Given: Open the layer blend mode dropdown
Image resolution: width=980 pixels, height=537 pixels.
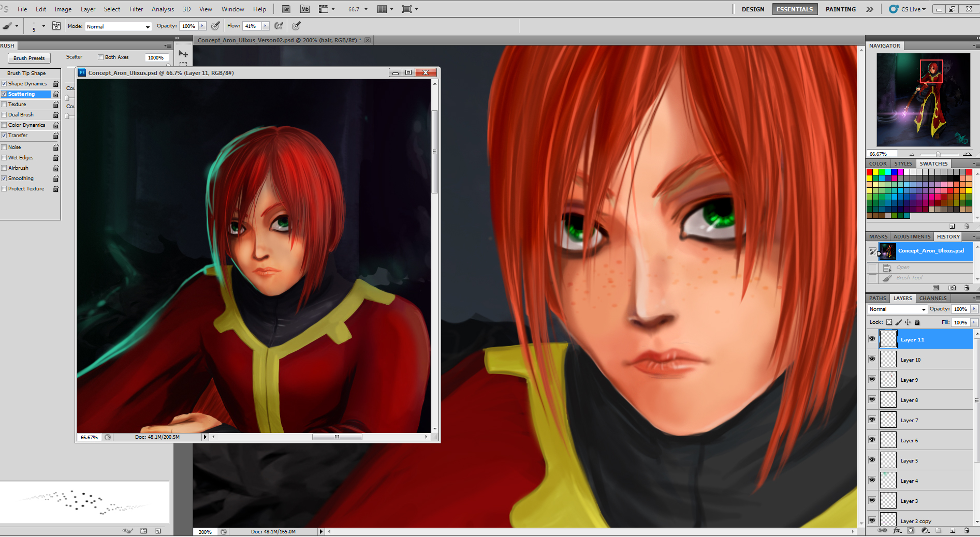Looking at the screenshot, I should pos(897,309).
